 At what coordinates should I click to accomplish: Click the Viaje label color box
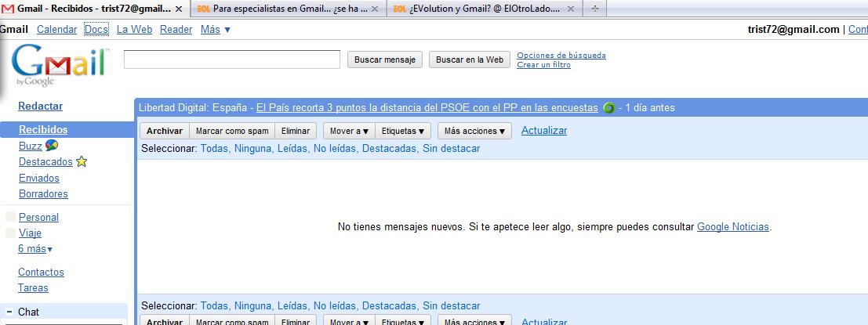click(10, 233)
